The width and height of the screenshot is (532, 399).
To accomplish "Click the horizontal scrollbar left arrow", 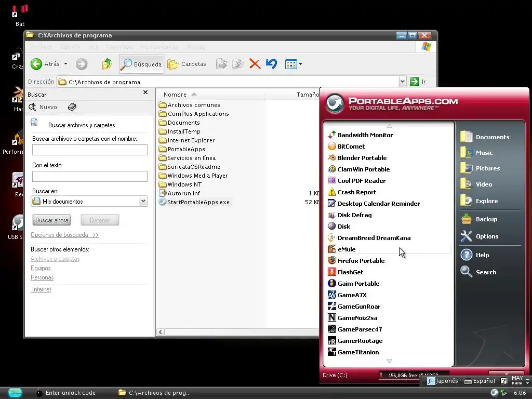I will coord(161,332).
